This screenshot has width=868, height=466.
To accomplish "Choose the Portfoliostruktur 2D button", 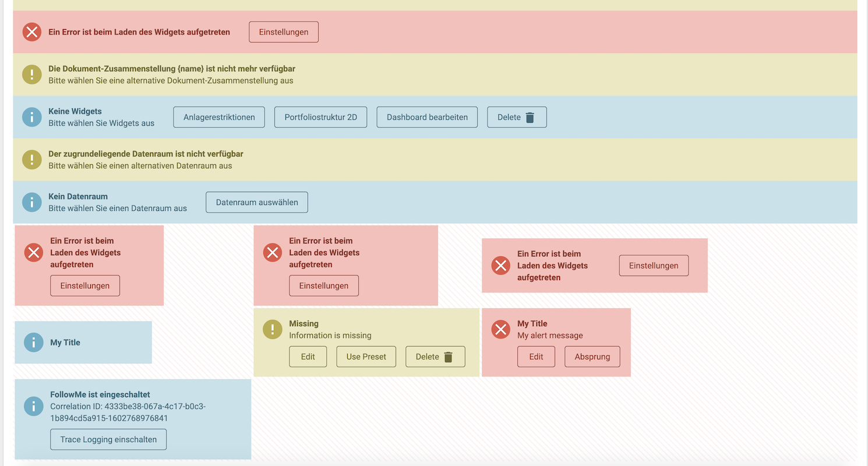I will pos(320,117).
